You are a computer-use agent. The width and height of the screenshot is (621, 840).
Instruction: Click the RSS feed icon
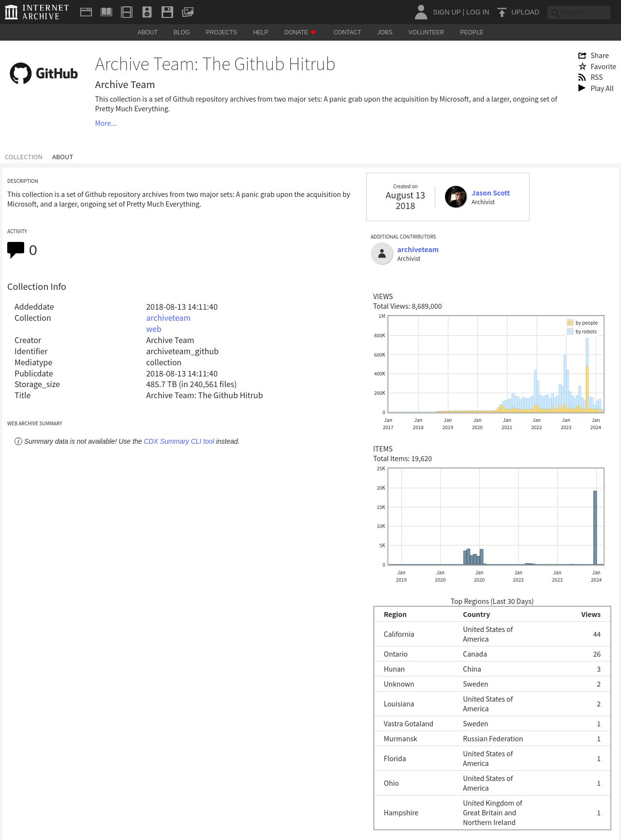[582, 77]
